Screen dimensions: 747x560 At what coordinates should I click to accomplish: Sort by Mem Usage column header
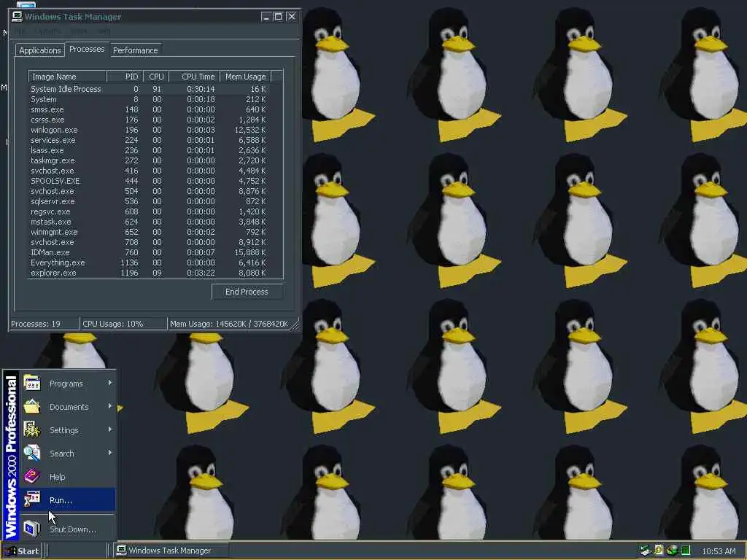coord(245,77)
